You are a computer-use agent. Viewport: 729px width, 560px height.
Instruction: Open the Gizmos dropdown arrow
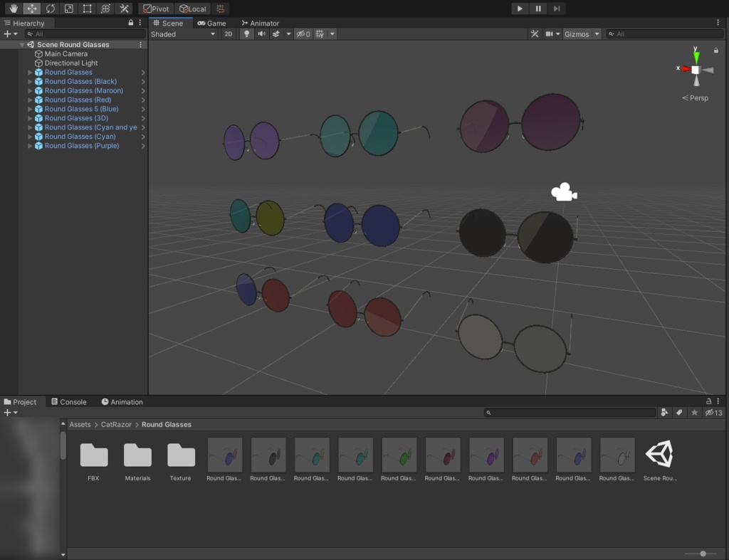click(597, 34)
